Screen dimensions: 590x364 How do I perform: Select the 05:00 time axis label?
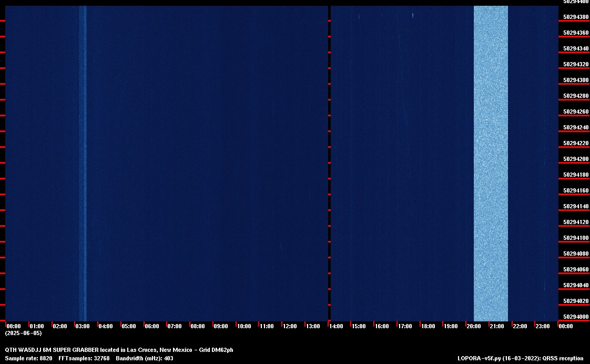tap(129, 326)
